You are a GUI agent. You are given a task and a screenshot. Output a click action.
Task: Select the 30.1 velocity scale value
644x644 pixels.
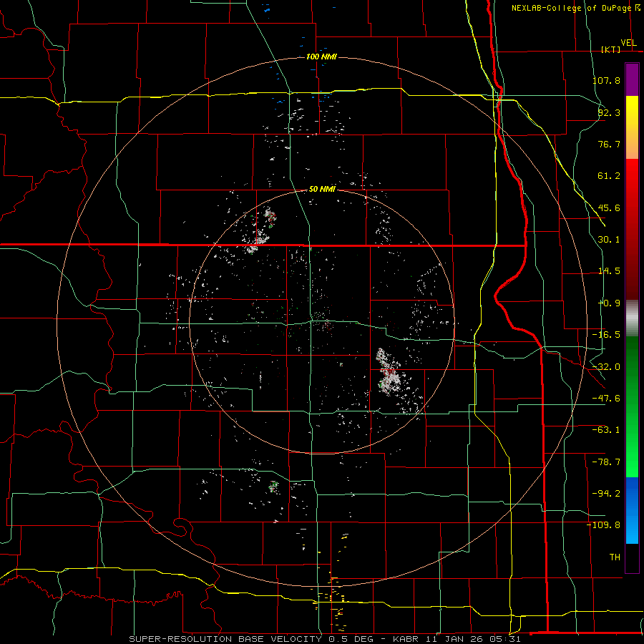point(609,240)
